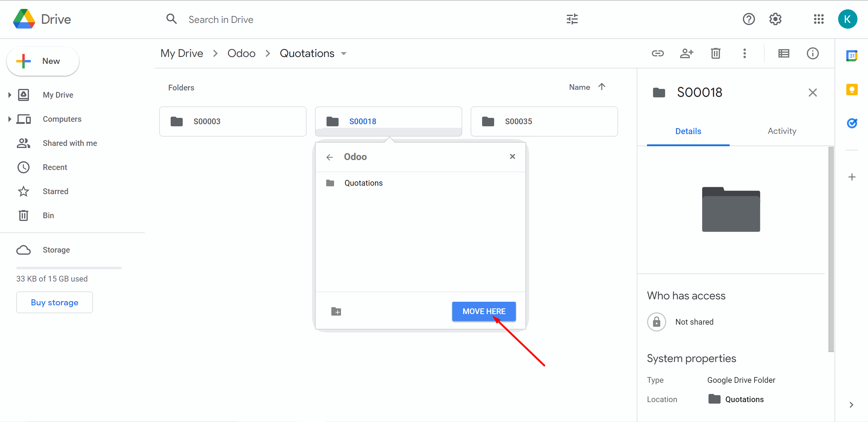Open Google Keep side panel
Screen dimensions: 868x422
(851, 90)
